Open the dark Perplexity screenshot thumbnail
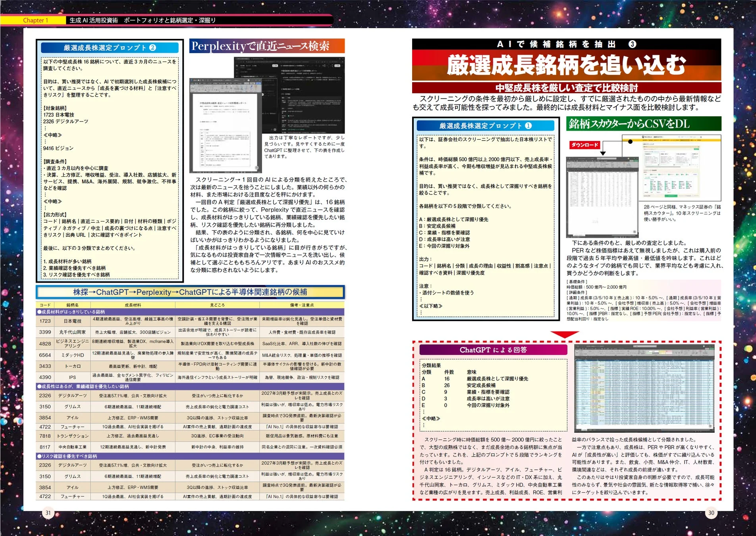This screenshot has width=756, height=536. tap(303, 95)
